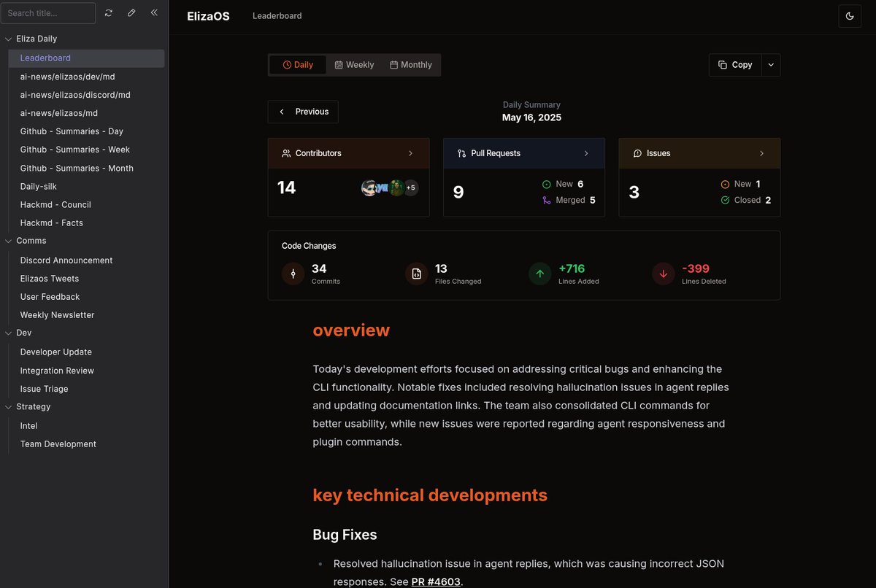Click the Bug Fixes subheading

click(x=345, y=535)
